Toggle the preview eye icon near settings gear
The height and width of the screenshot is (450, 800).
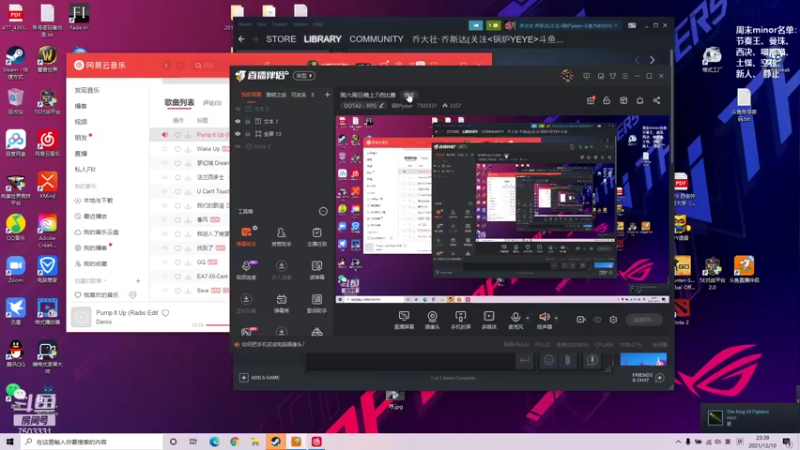coord(597,319)
